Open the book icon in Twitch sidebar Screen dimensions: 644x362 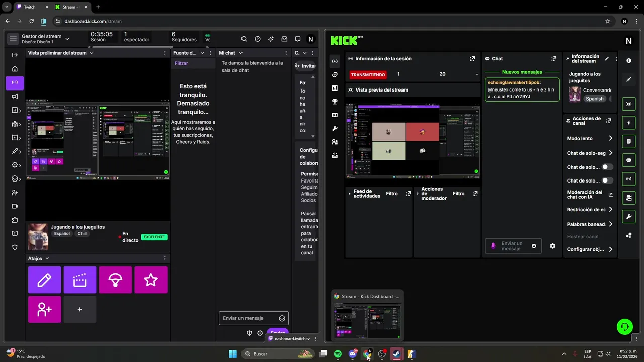click(15, 234)
